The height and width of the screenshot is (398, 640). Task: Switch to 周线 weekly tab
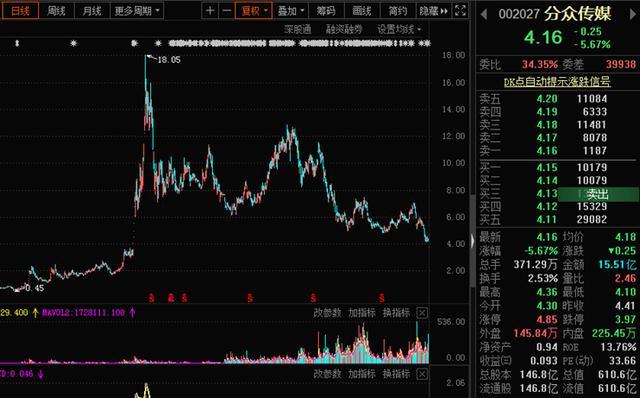(56, 11)
